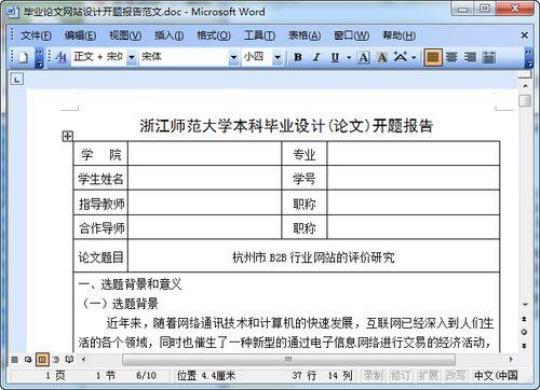
Task: Toggle Bold formatting
Action: [x=298, y=57]
